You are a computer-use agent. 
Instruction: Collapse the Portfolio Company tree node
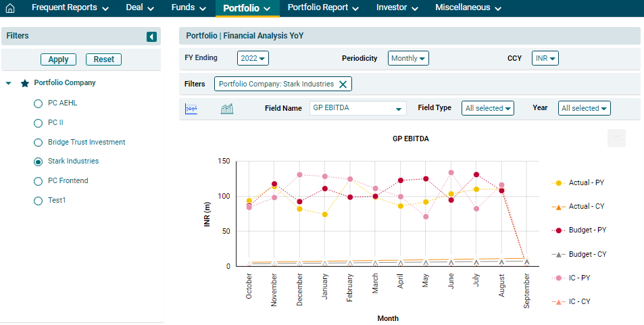coord(8,83)
